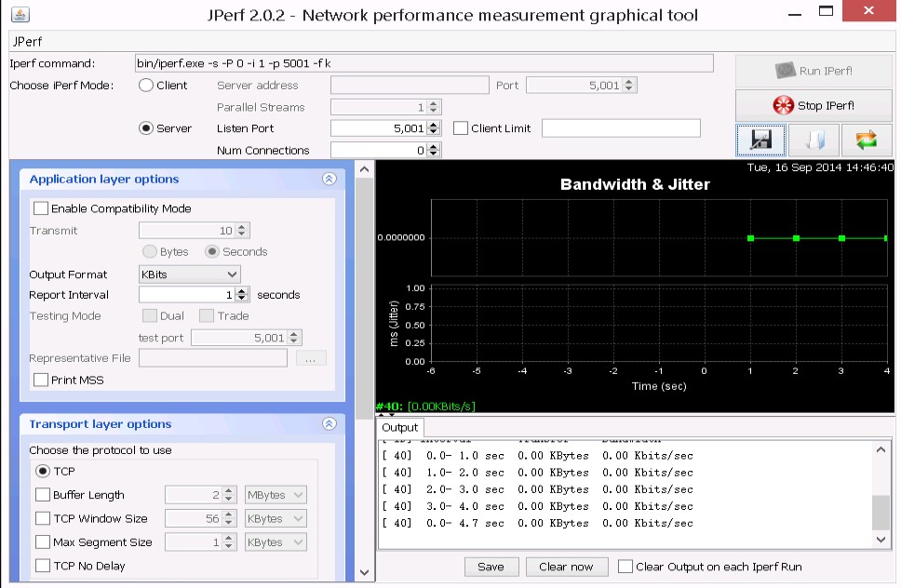Click the Bandwidth & Jitter chart title
Viewport: 901px width, 588px height.
(635, 184)
